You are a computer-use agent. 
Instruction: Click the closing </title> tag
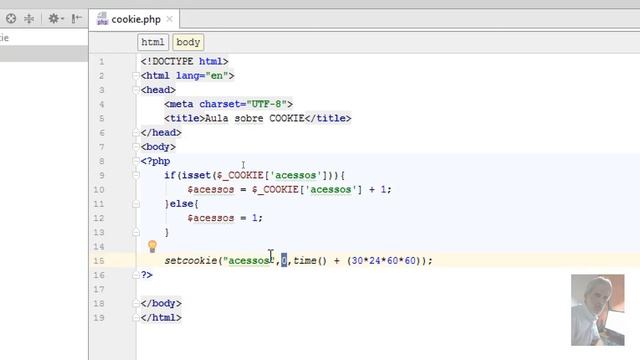(x=328, y=118)
